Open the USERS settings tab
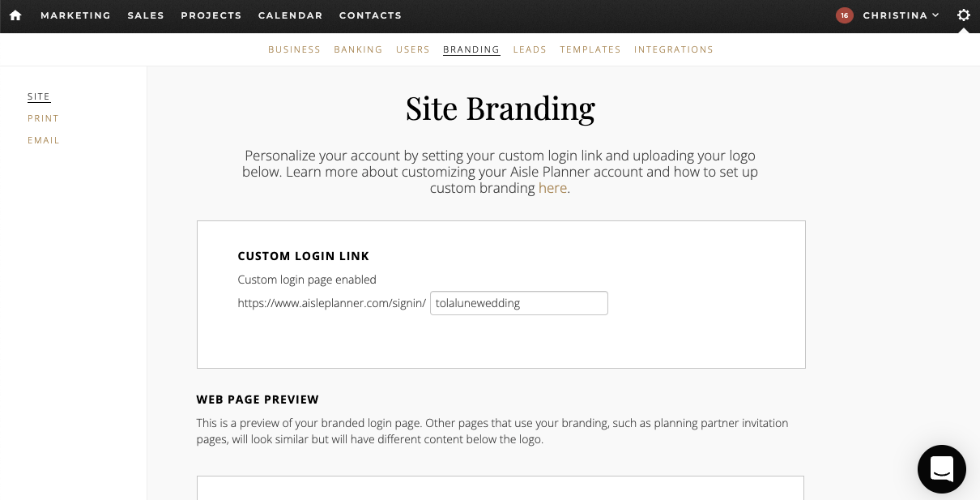Image resolution: width=980 pixels, height=500 pixels. point(413,49)
